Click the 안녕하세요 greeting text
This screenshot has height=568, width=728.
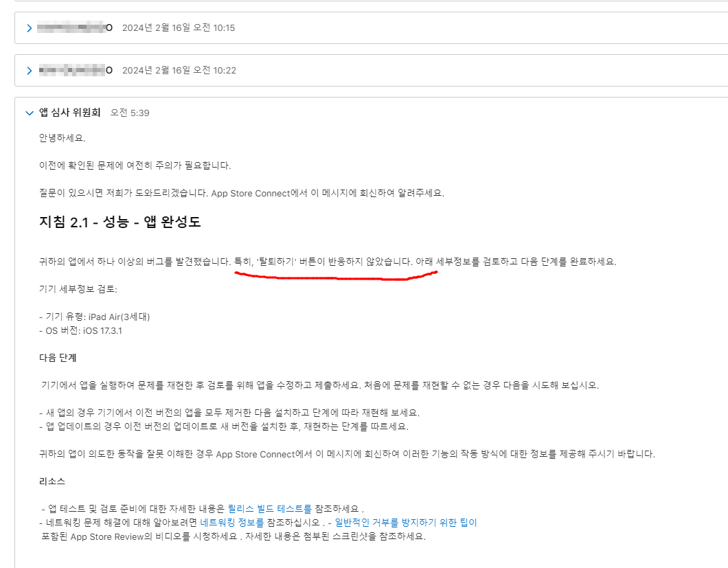point(62,138)
